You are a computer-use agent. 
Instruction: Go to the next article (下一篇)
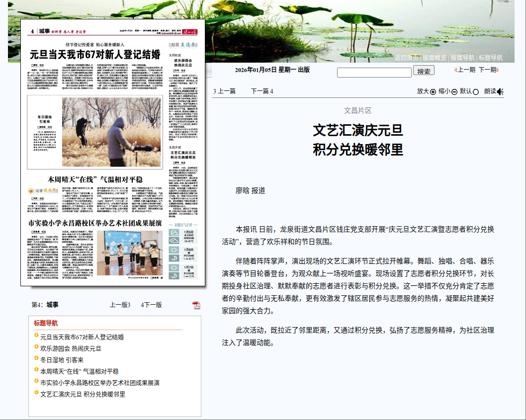(262, 91)
